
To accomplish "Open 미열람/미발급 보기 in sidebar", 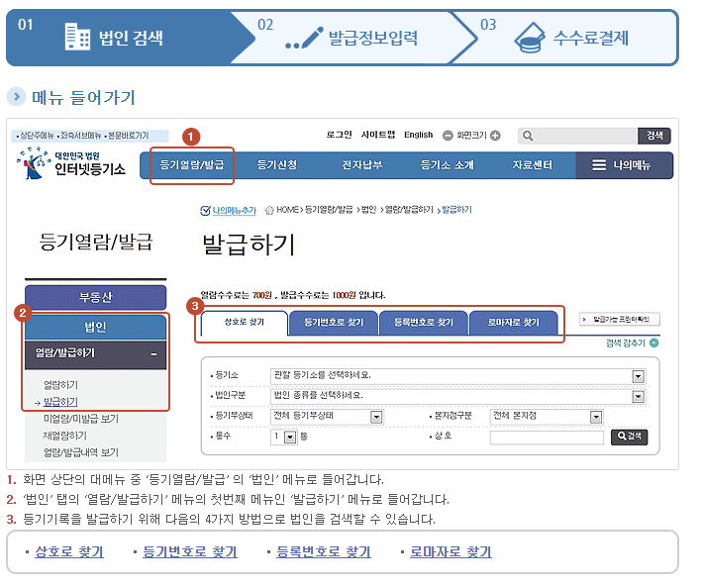I will tap(81, 419).
